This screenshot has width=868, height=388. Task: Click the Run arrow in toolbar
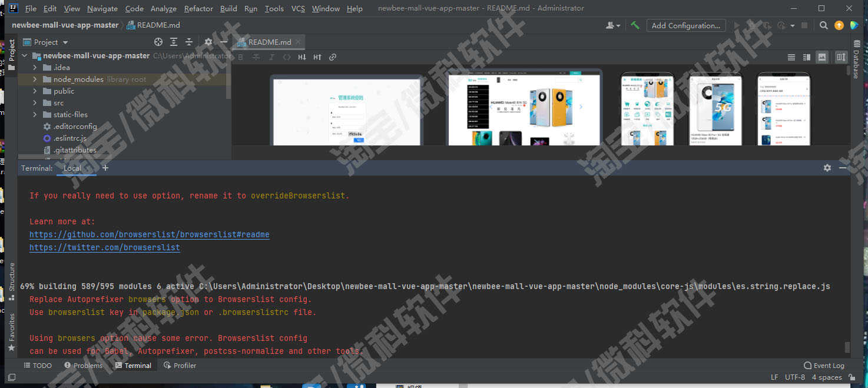click(x=736, y=25)
